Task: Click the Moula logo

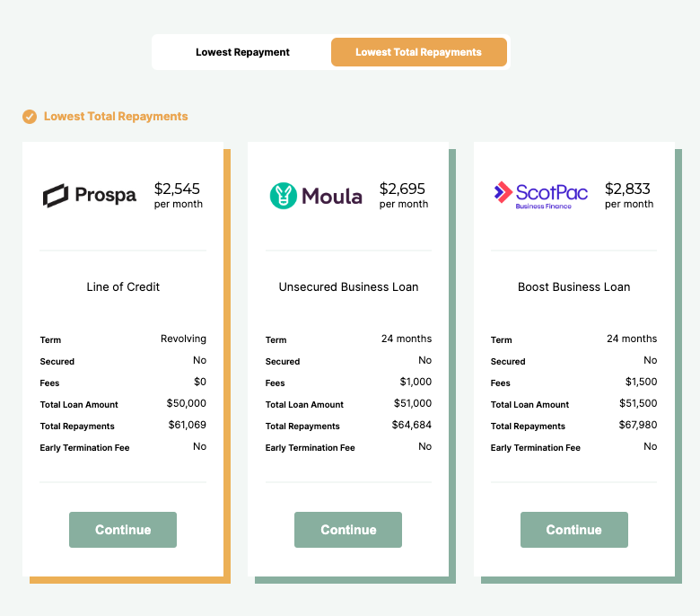Action: click(x=316, y=195)
